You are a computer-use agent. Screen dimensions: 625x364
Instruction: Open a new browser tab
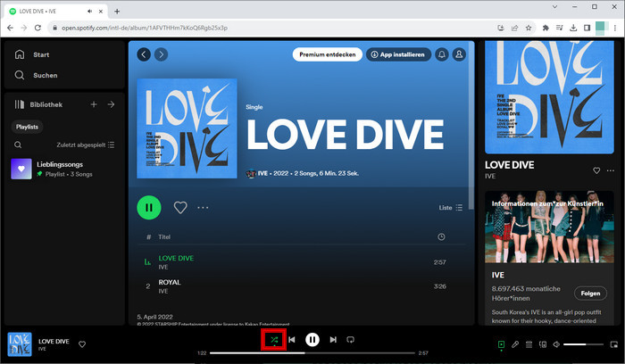tap(117, 11)
